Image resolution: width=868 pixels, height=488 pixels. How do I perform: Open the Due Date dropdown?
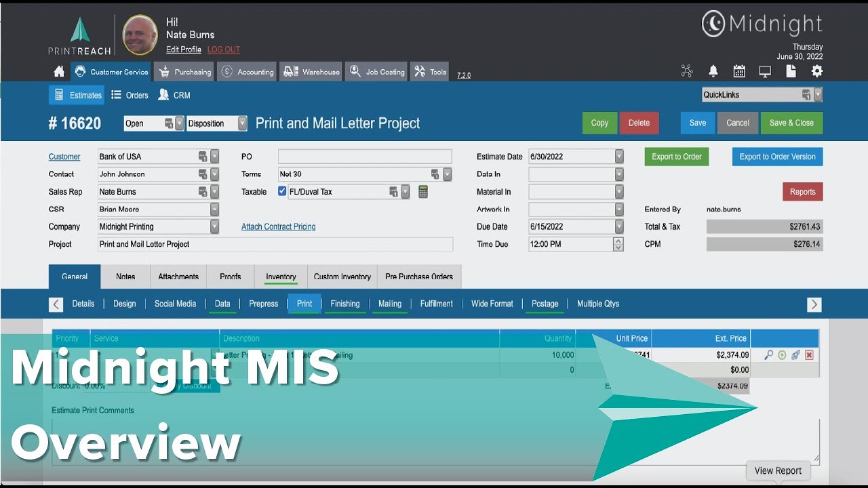click(619, 227)
